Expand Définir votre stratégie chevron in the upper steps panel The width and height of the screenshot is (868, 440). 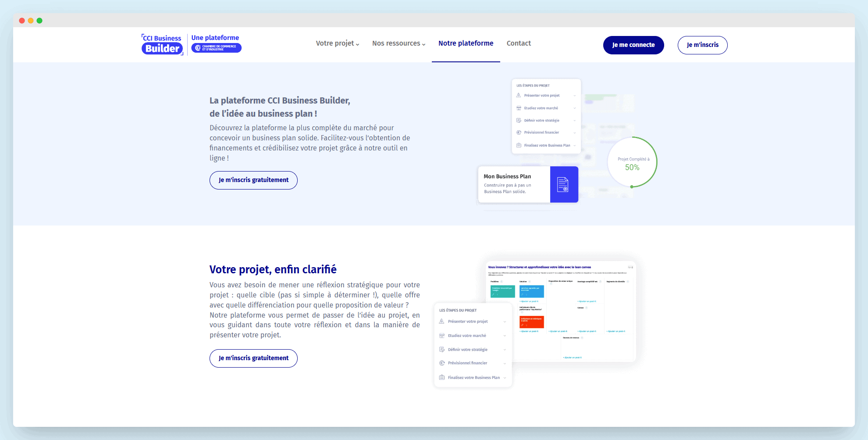coord(575,121)
